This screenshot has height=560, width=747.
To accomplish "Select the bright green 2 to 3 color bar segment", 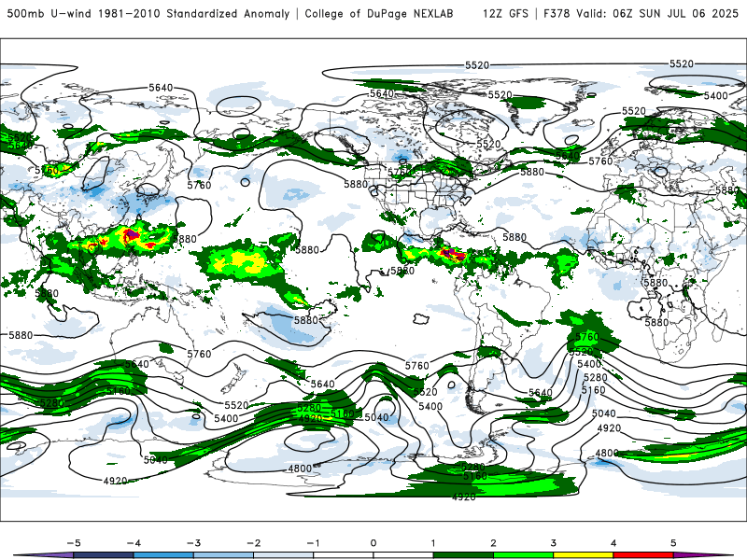I will pyautogui.click(x=524, y=555).
